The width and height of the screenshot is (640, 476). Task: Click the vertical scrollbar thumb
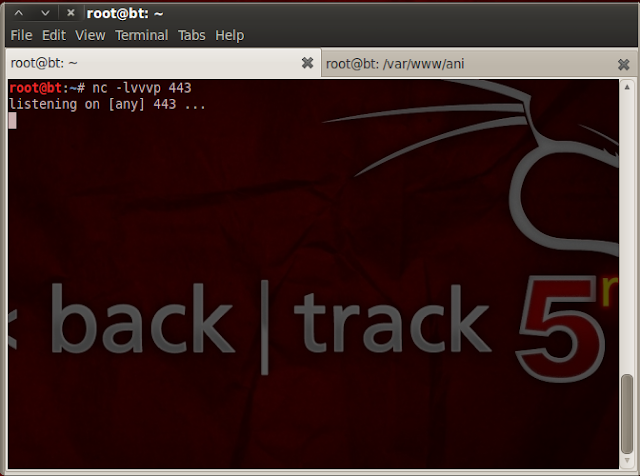627,414
